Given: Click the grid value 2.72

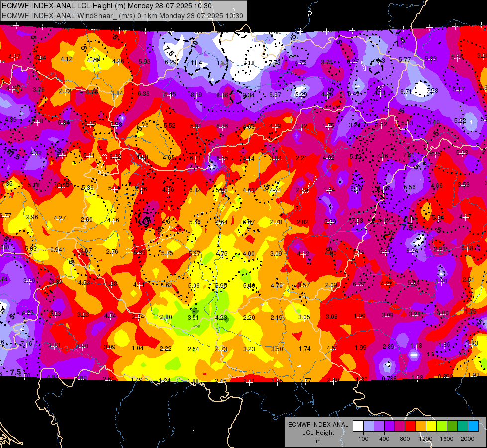Looking at the screenshot, I should (x=65, y=91).
